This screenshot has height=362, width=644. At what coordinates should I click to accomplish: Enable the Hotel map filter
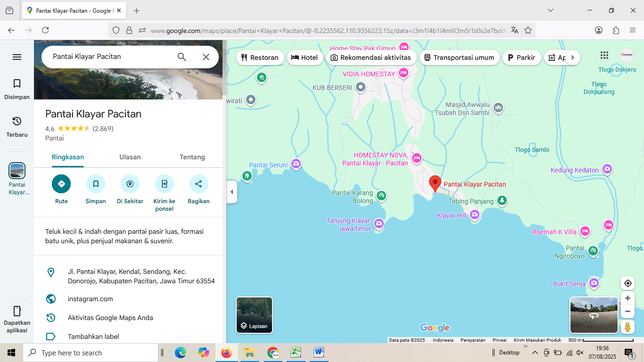(305, 58)
